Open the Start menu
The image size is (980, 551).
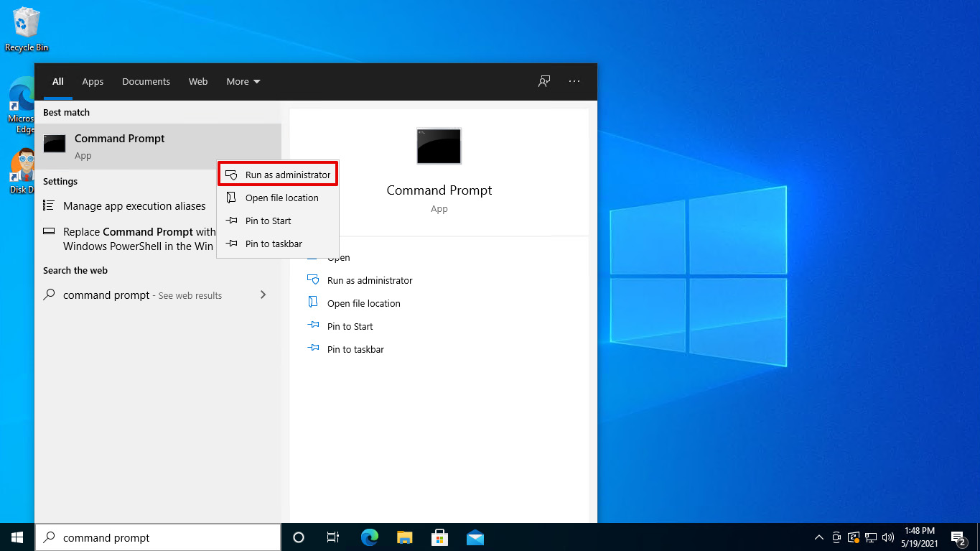16,537
